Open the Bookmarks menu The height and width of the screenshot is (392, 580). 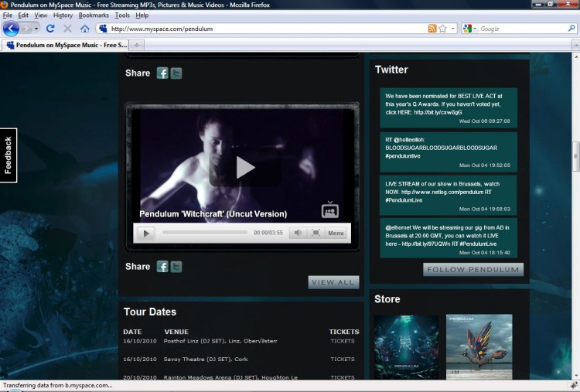pyautogui.click(x=94, y=15)
